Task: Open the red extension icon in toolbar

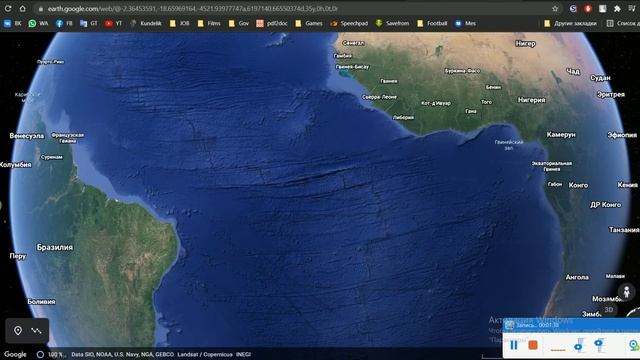Action: 588,9
